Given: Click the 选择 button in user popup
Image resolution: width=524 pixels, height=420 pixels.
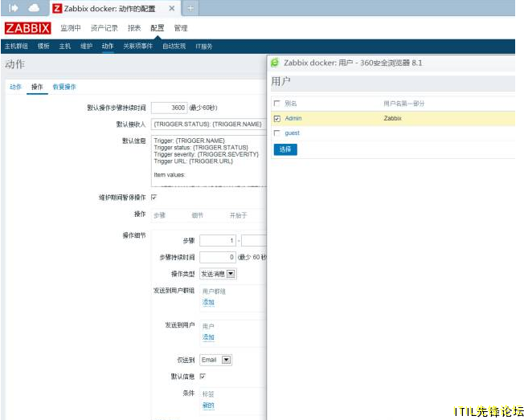Looking at the screenshot, I should click(x=285, y=149).
